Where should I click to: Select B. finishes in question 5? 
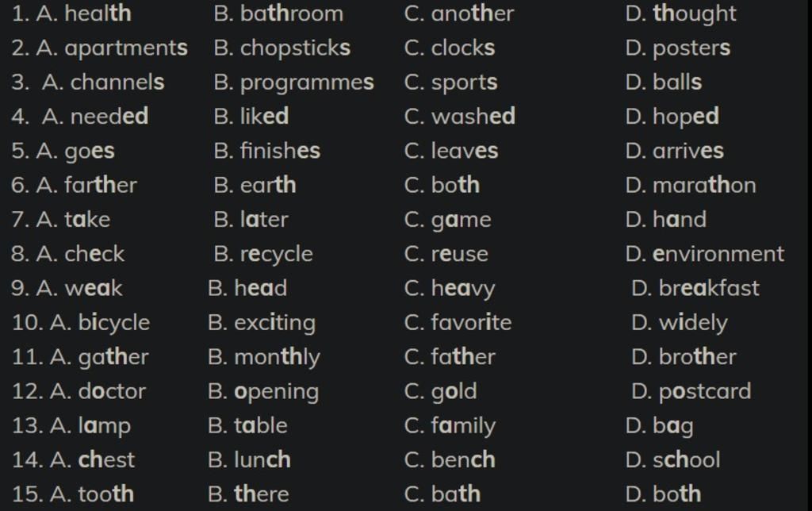click(267, 151)
